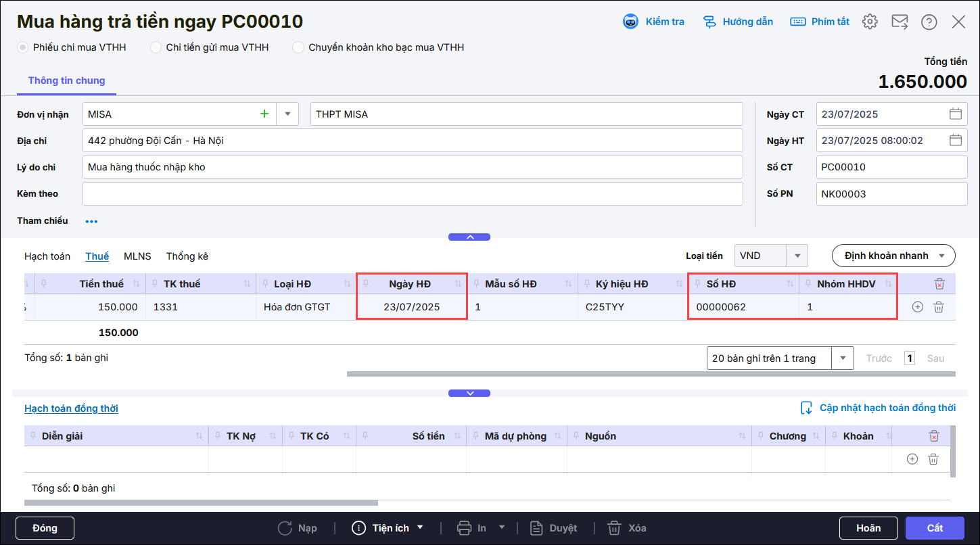Switch to the MLNS tab
980x545 pixels.
tap(137, 256)
